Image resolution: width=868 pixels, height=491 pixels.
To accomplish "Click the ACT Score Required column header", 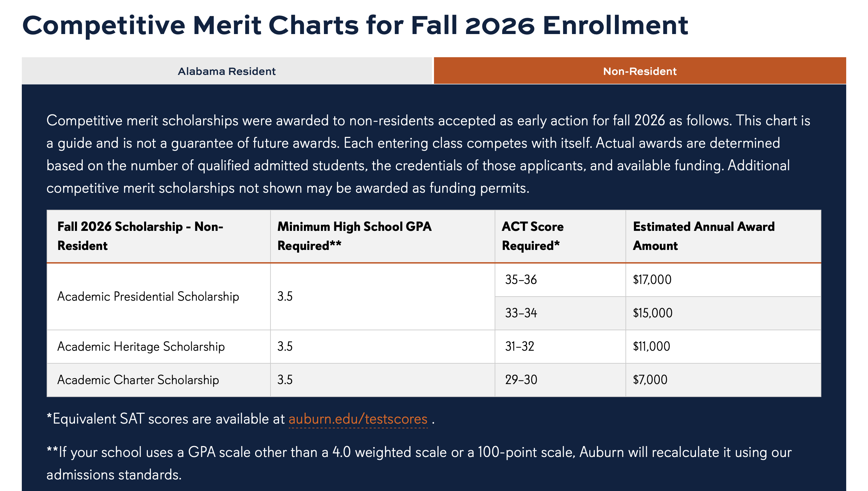I will point(560,236).
